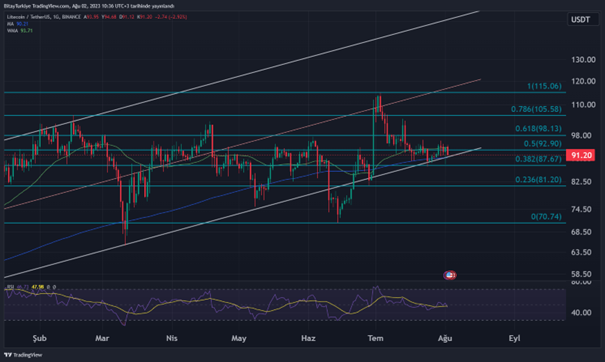This screenshot has height=362, width=605.
Task: Click the Fibonacci label 0.786(105.58)
Action: 536,109
